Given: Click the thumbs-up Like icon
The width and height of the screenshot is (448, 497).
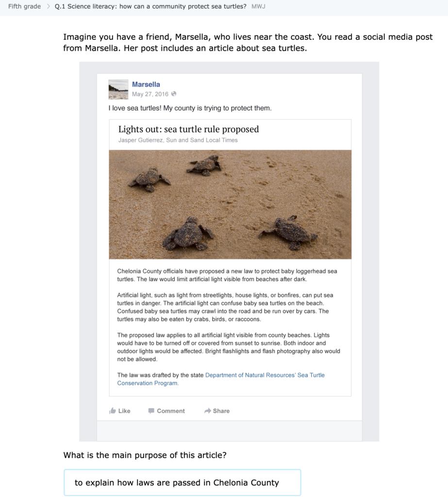Looking at the screenshot, I should coord(112,411).
